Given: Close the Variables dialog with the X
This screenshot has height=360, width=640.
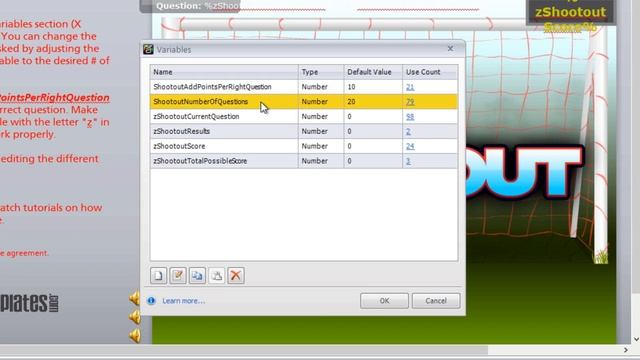Looking at the screenshot, I should coord(450,49).
